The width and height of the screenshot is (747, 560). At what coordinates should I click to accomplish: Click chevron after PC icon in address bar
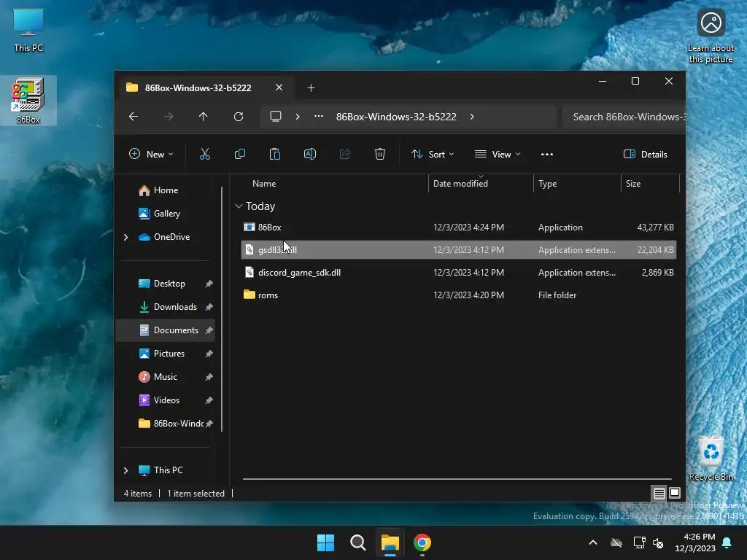[298, 117]
